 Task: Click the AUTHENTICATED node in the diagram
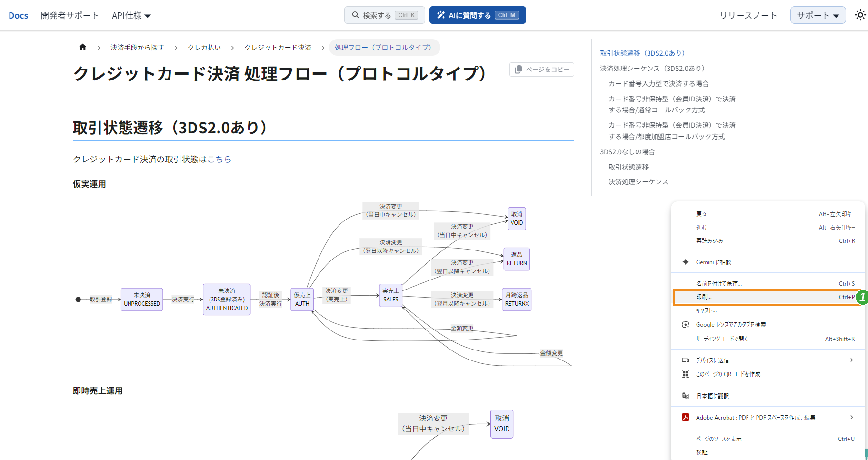pyautogui.click(x=227, y=300)
